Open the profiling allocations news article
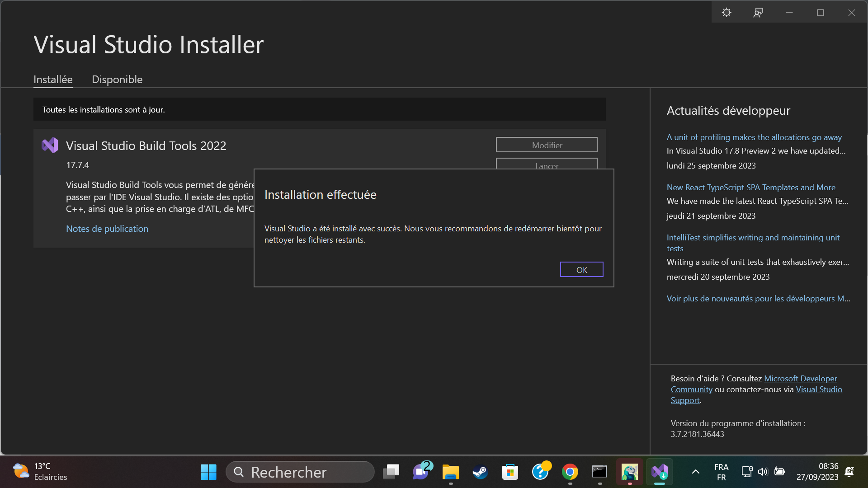 (x=754, y=137)
